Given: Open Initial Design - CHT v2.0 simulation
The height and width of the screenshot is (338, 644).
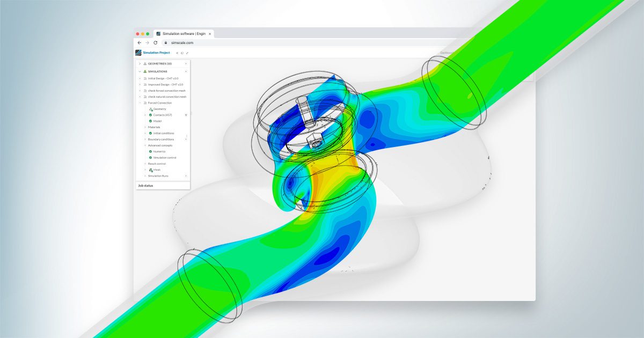Looking at the screenshot, I should 163,78.
